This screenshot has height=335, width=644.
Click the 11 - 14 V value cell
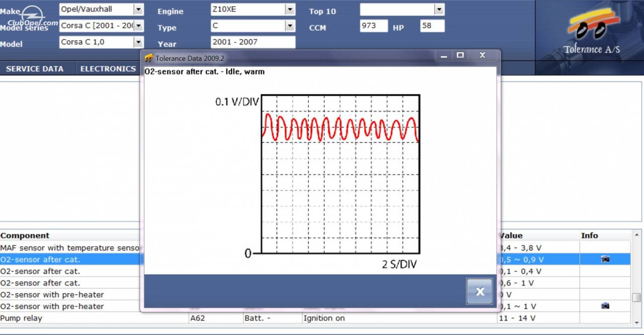coord(538,318)
